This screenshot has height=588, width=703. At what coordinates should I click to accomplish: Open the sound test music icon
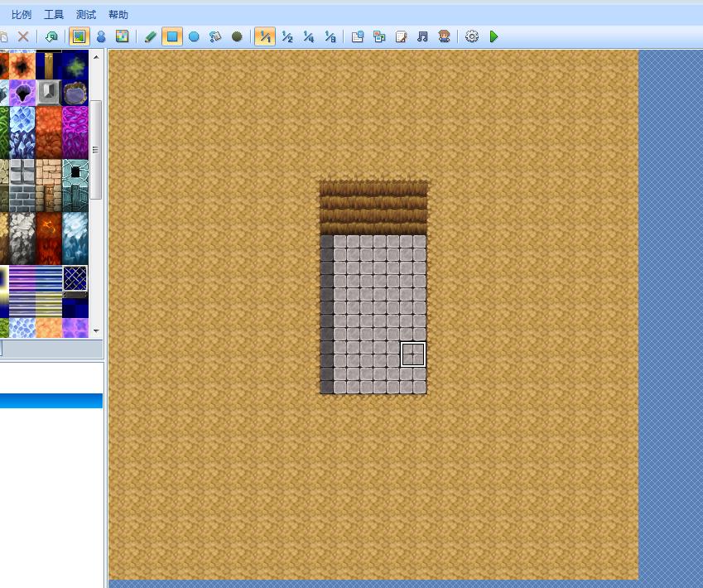coord(422,36)
